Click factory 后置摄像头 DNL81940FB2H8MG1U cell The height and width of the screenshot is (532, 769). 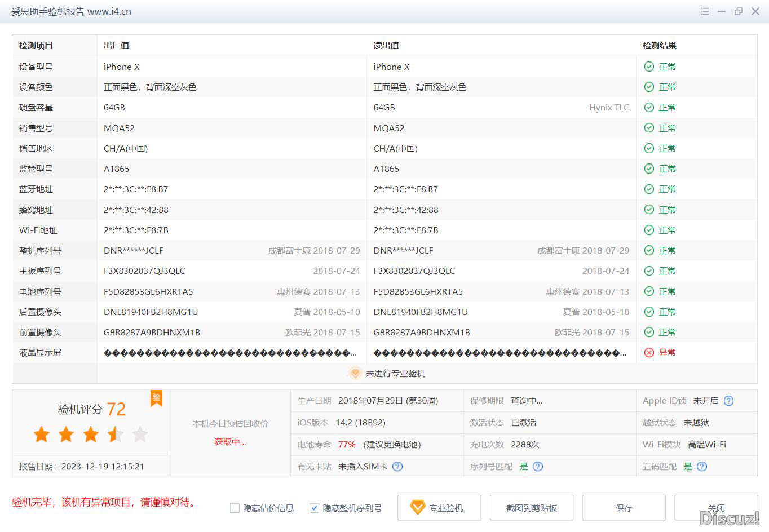151,312
